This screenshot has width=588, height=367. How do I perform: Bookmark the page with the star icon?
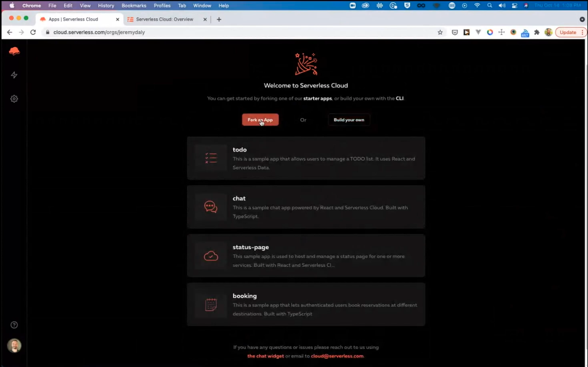440,32
